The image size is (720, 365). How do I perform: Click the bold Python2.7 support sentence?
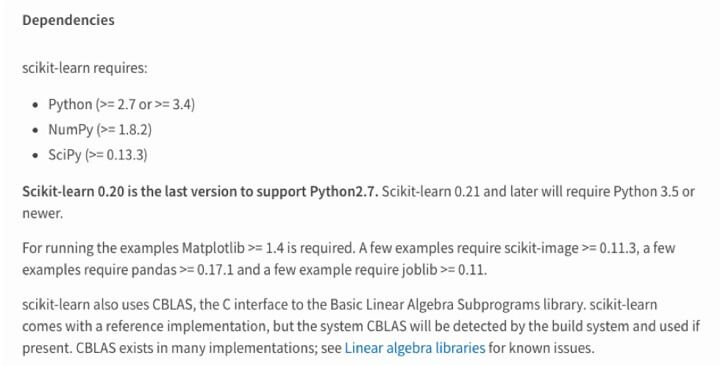pos(200,191)
